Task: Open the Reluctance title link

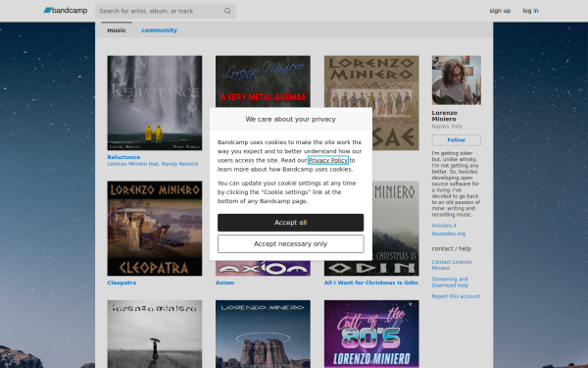Action: pos(123,157)
